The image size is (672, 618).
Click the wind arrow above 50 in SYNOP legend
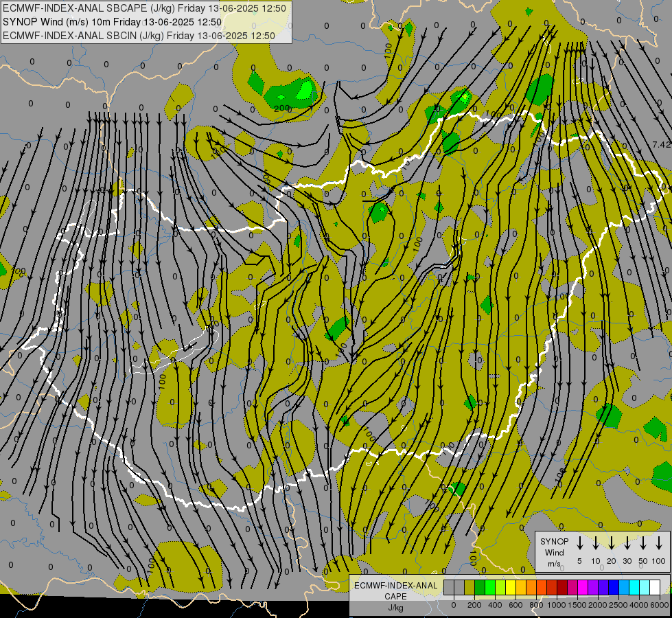(643, 542)
